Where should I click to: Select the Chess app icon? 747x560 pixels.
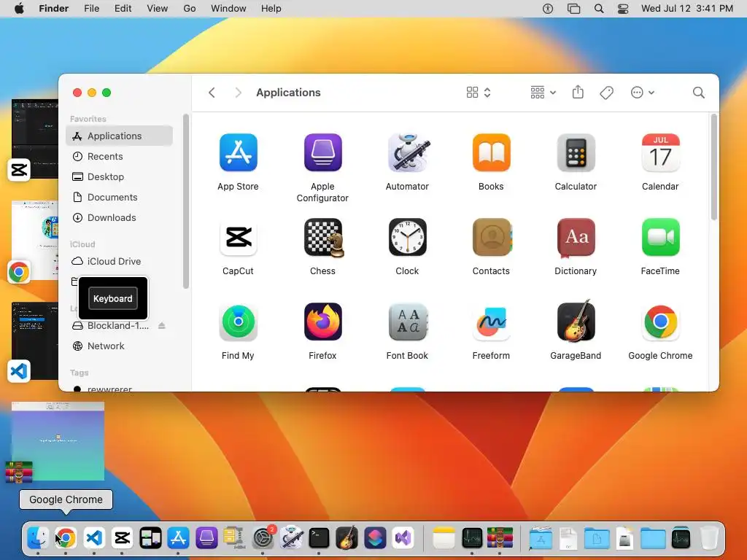tap(323, 237)
